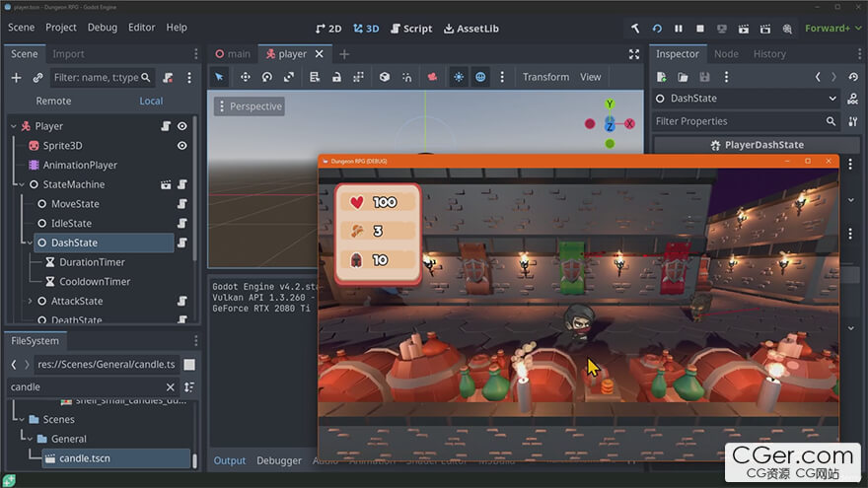Open viewport toolbar three-dot options menu
The image size is (868, 488).
[x=502, y=77]
